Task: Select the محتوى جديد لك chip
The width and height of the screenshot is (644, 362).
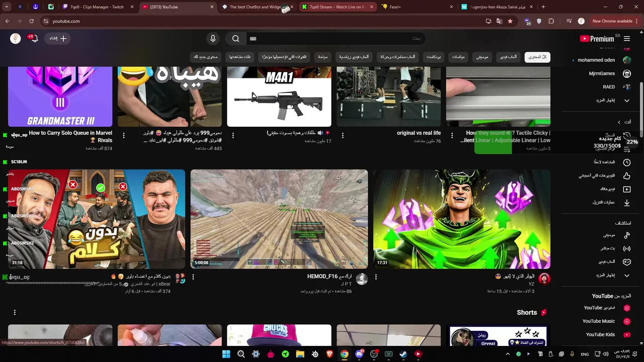Action: tap(206, 57)
